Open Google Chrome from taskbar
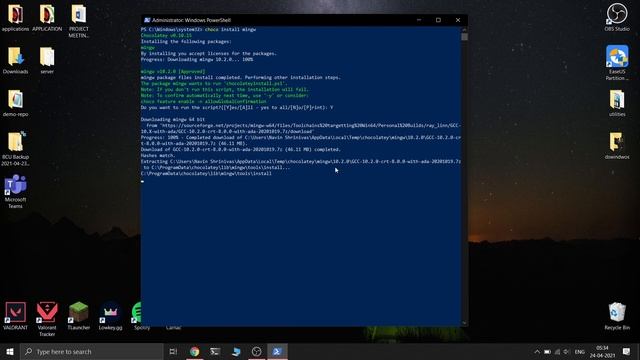The width and height of the screenshot is (640, 360). pyautogui.click(x=195, y=351)
